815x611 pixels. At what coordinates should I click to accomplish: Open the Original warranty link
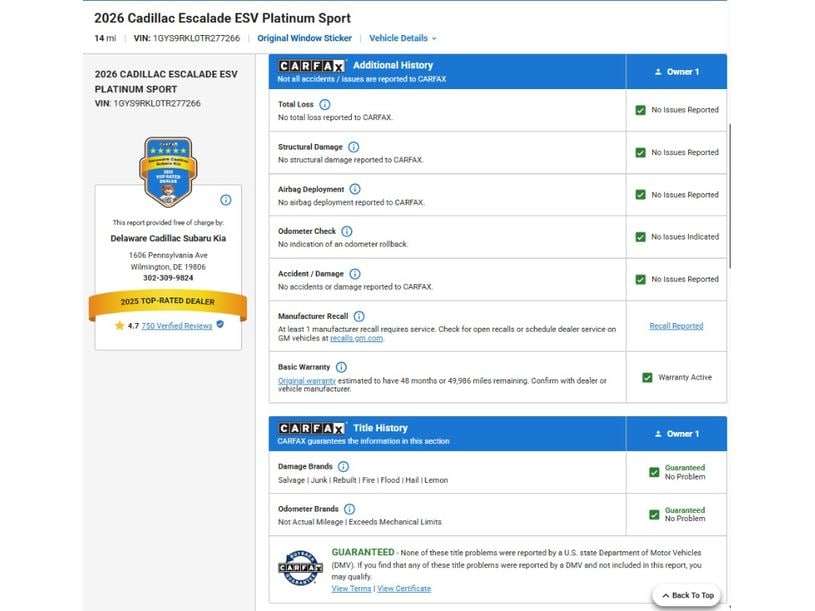(x=307, y=381)
